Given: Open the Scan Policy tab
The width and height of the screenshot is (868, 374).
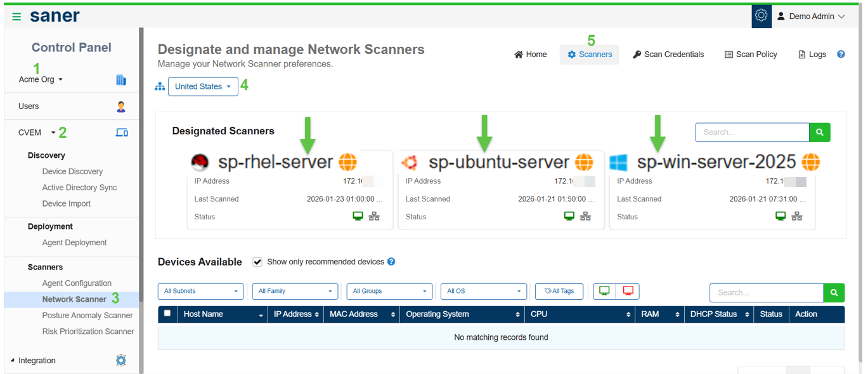Looking at the screenshot, I should (751, 55).
